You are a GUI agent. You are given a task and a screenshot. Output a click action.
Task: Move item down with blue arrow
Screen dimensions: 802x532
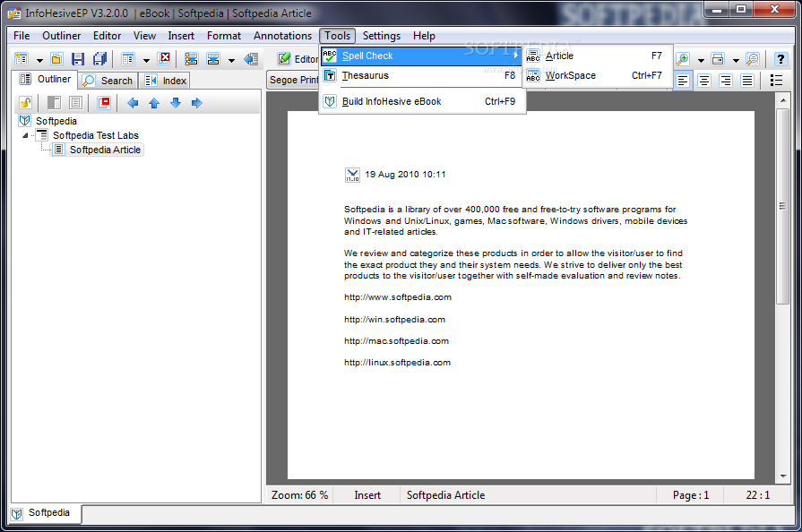[176, 103]
